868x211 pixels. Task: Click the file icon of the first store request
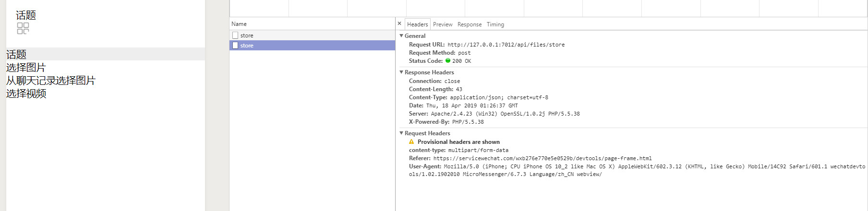click(235, 35)
